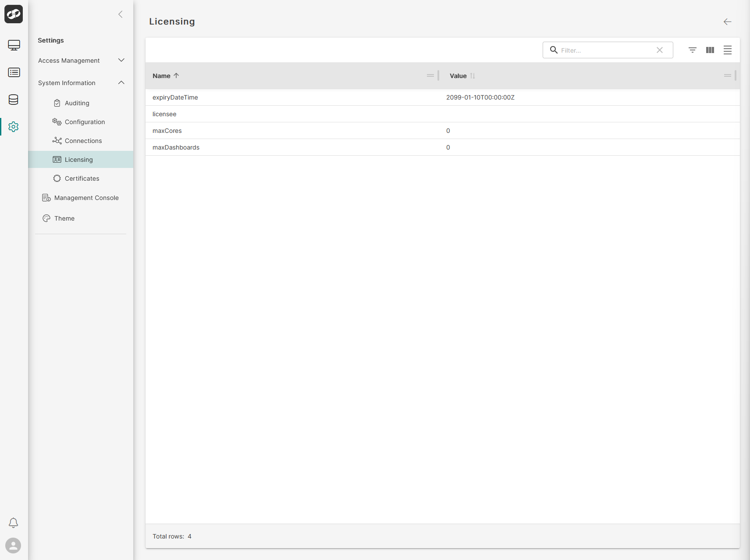Click the Name column header
This screenshot has width=750, height=560.
click(161, 76)
